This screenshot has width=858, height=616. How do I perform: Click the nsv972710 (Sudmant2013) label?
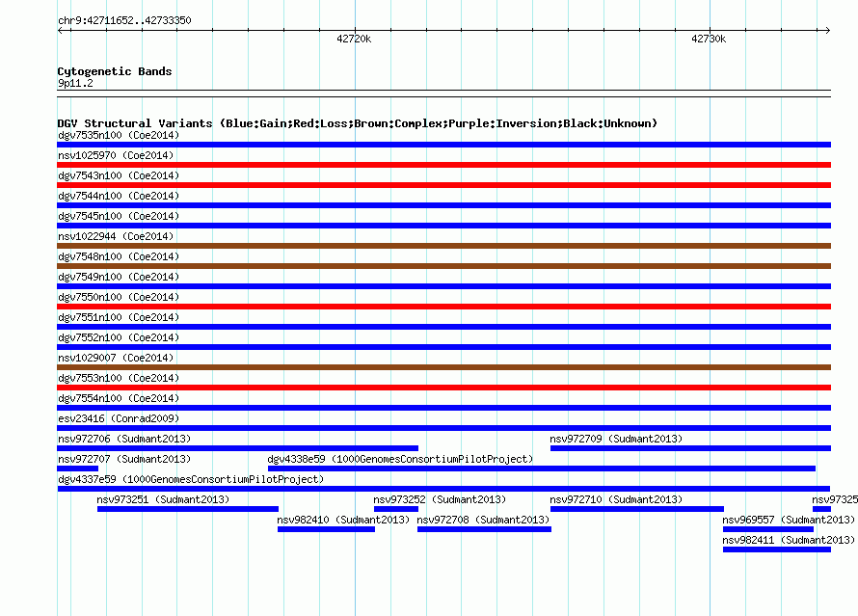coord(616,499)
